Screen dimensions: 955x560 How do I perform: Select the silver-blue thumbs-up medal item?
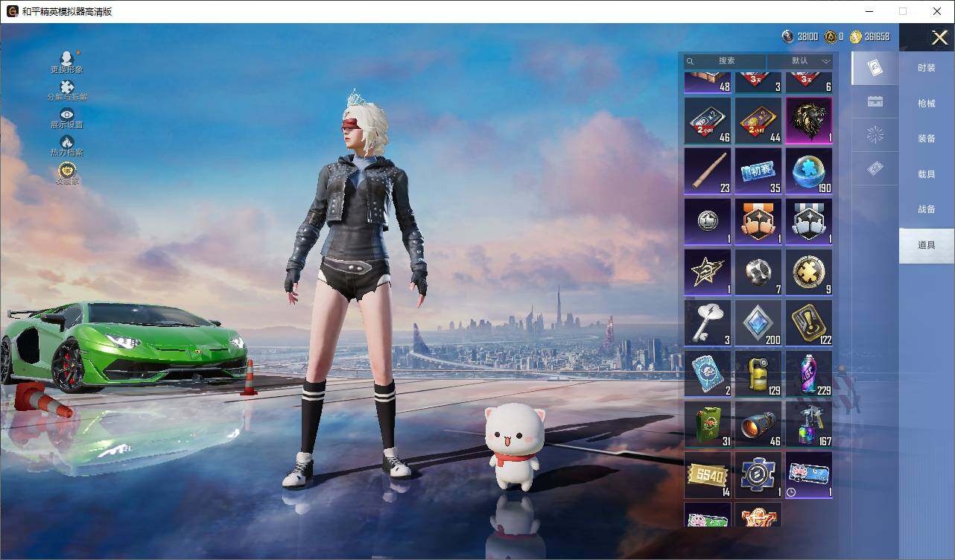[x=809, y=222]
